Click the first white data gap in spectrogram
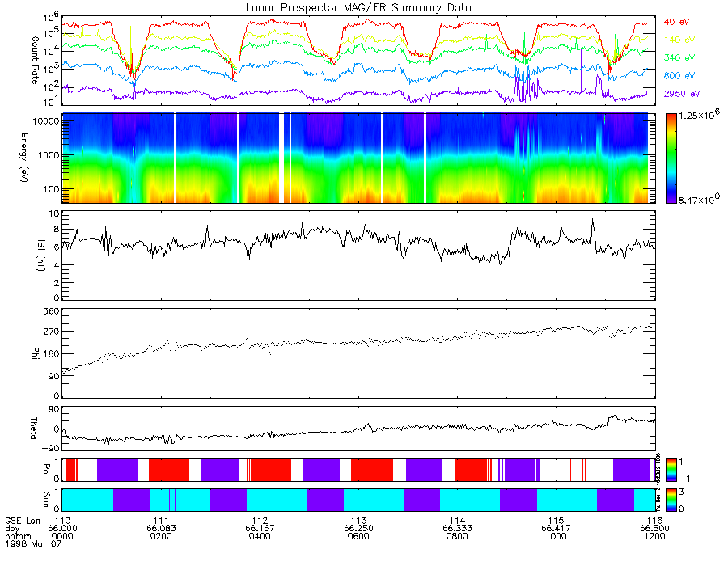 click(x=175, y=158)
